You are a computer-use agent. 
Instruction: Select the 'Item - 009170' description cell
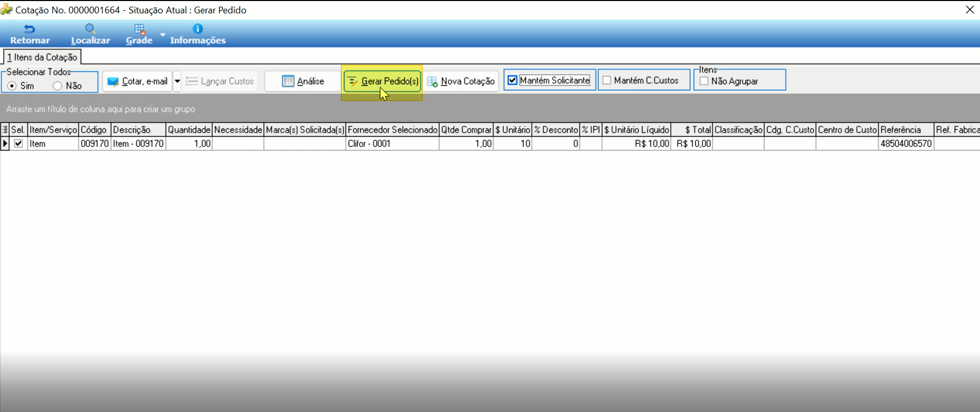[x=138, y=144]
